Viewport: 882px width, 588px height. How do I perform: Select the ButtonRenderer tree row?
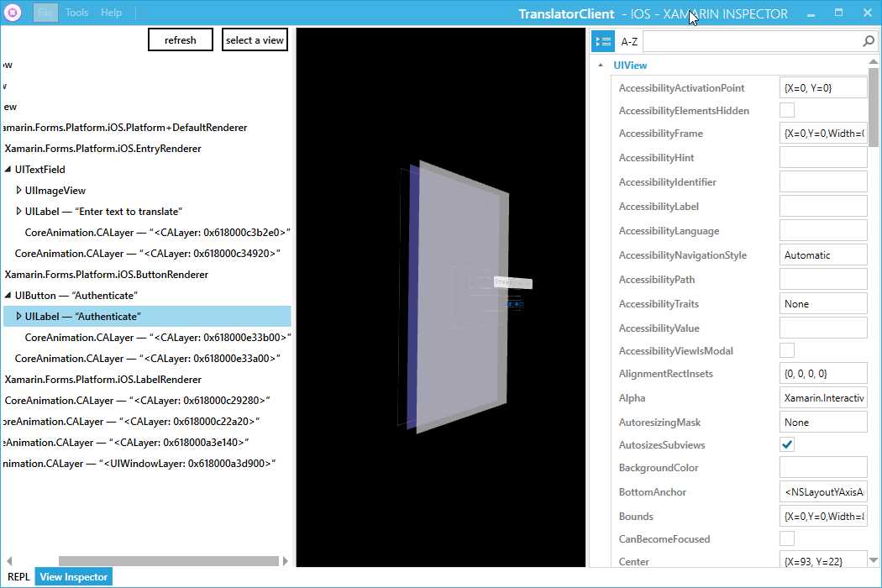pyautogui.click(x=107, y=275)
